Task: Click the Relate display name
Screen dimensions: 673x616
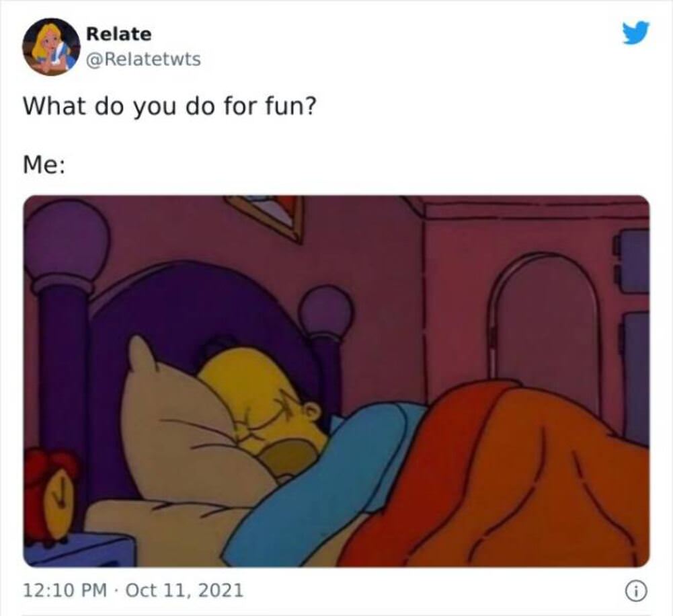Action: coord(119,34)
